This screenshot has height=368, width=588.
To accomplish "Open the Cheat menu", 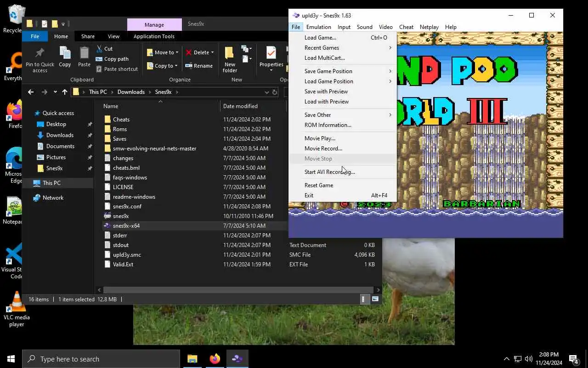I will coord(406,27).
